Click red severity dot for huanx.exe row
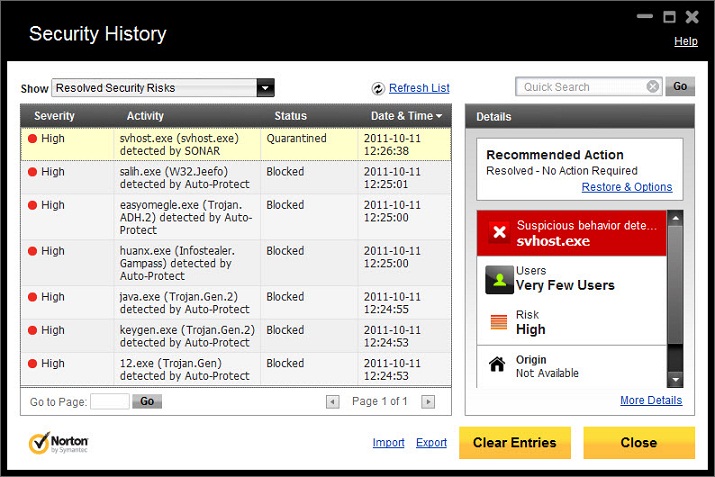Screen dimensions: 715x477 [32, 251]
